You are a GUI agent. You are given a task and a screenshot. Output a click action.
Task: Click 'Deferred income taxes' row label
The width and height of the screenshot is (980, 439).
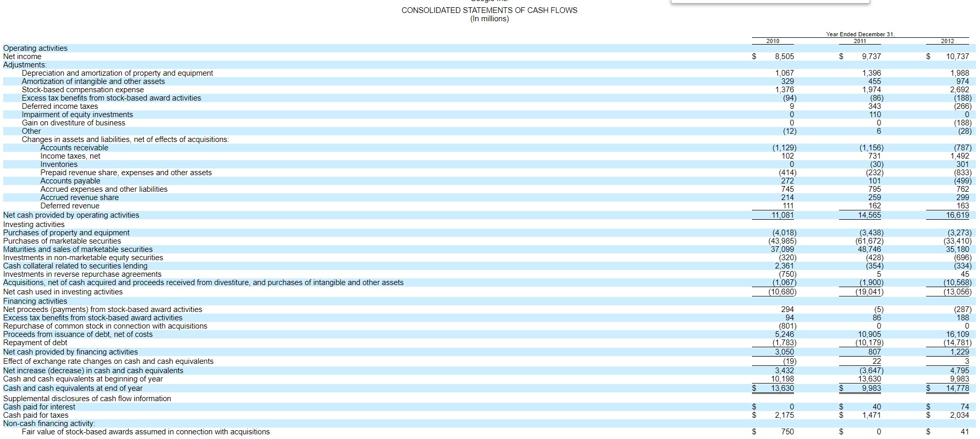pos(60,106)
